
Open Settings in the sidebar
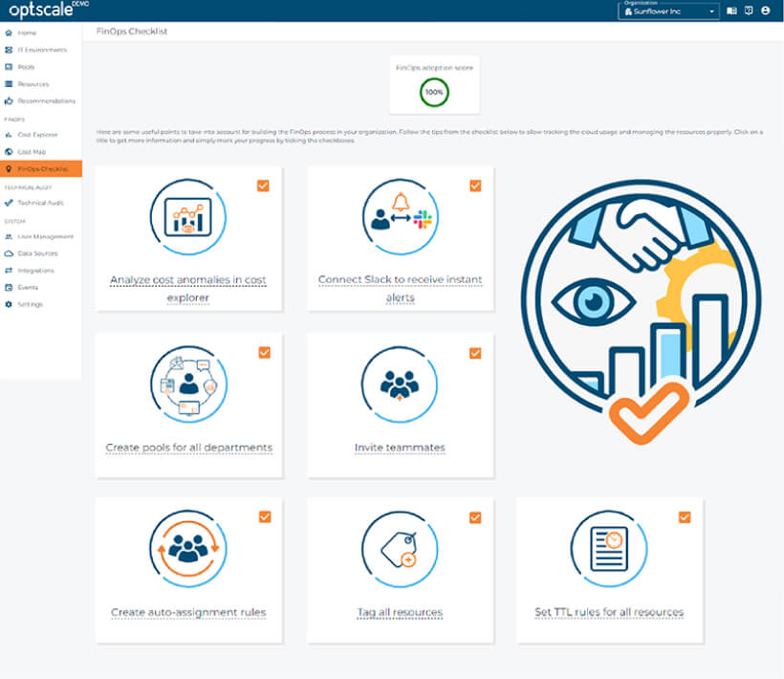point(41,304)
